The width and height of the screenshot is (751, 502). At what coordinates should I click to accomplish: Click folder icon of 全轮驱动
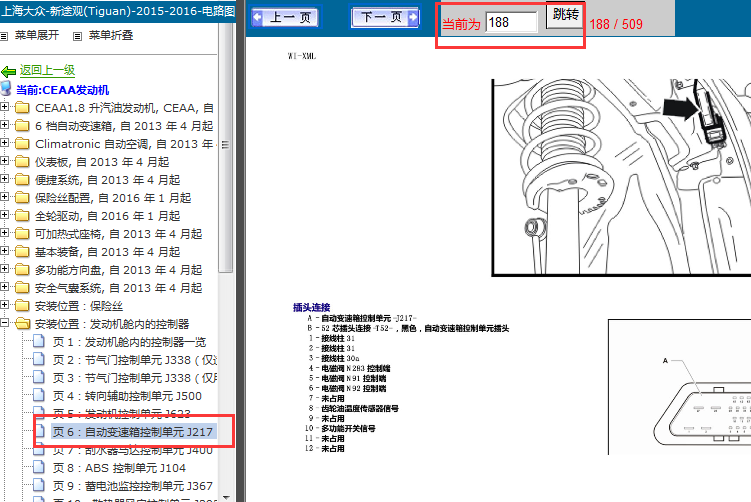coord(22,216)
